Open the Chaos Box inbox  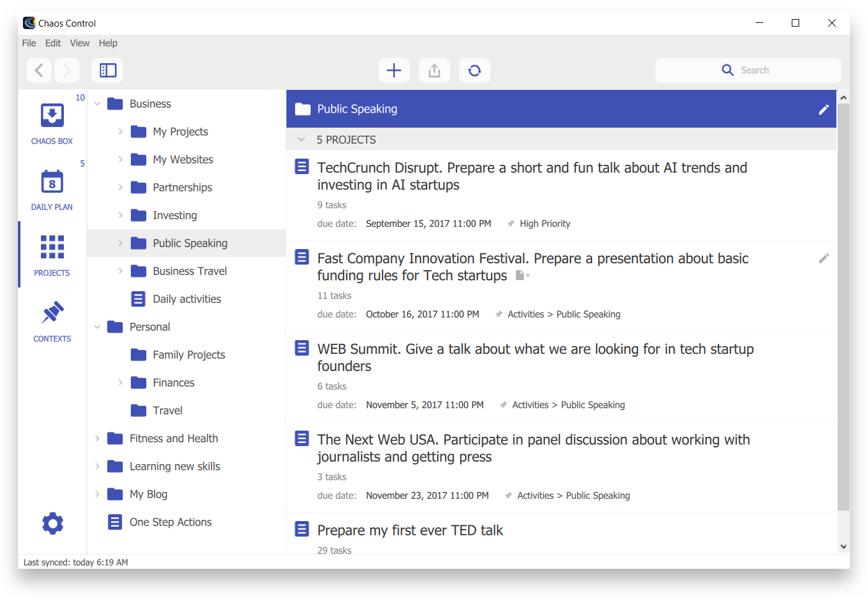coord(52,123)
